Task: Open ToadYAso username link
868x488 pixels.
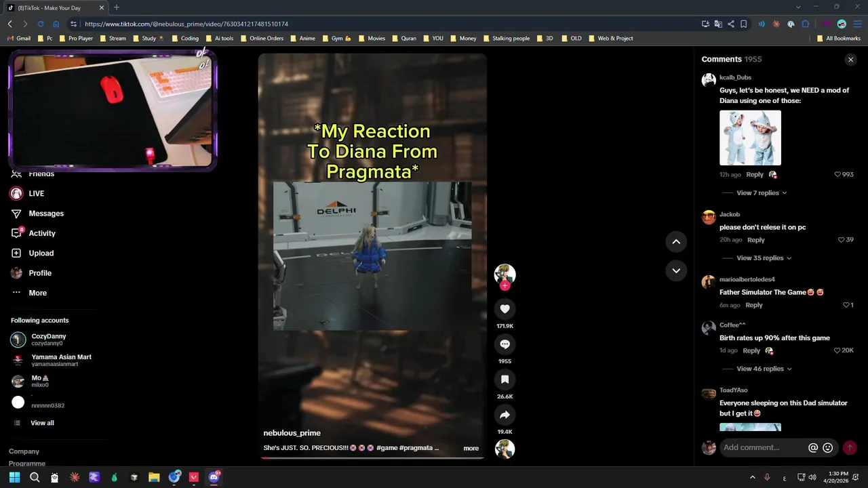Action: coord(734,390)
